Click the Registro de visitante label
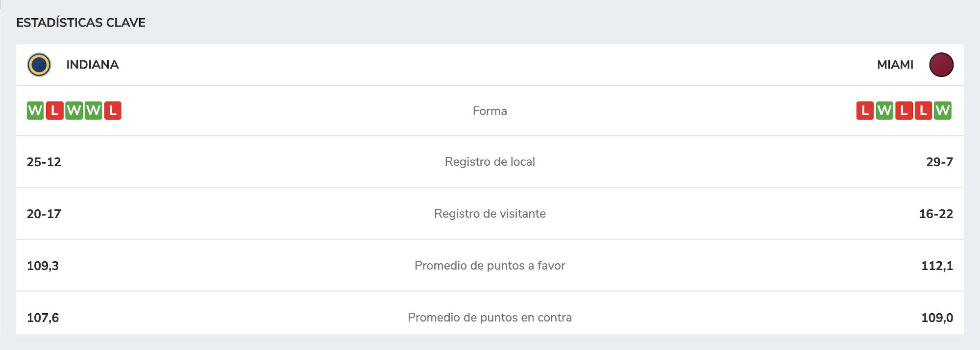This screenshot has height=350, width=980. tap(490, 214)
